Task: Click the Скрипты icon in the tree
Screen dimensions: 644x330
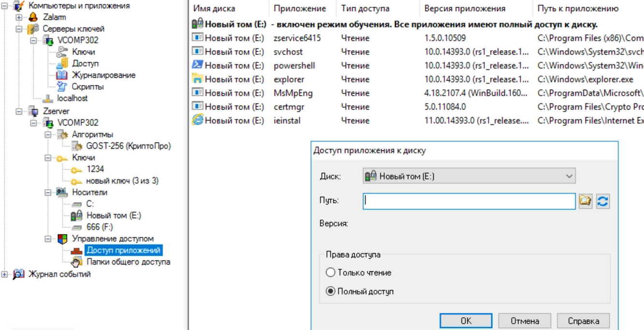Action: tap(62, 87)
